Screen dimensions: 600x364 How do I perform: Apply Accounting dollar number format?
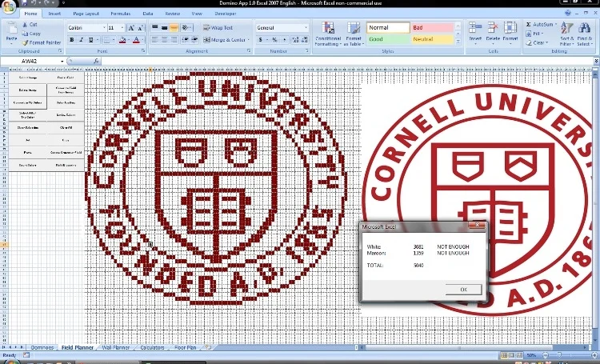(x=261, y=40)
